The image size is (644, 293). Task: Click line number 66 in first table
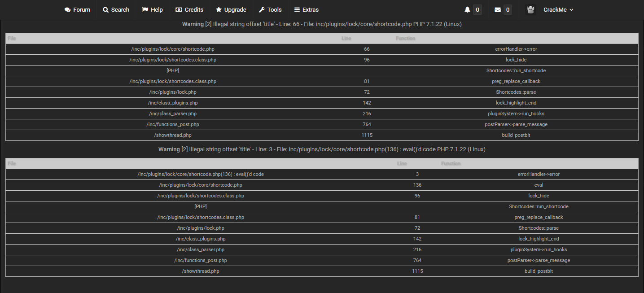[x=367, y=49]
